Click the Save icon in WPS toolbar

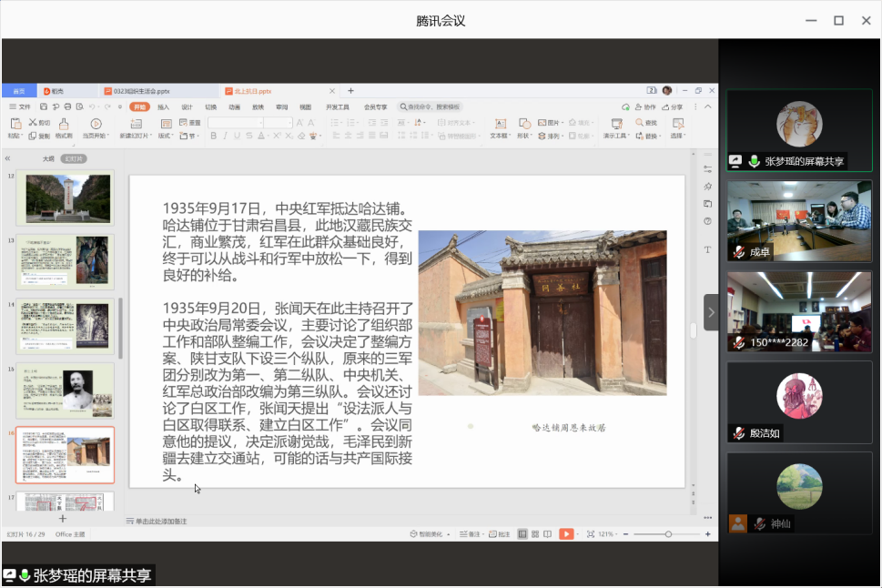pyautogui.click(x=44, y=106)
